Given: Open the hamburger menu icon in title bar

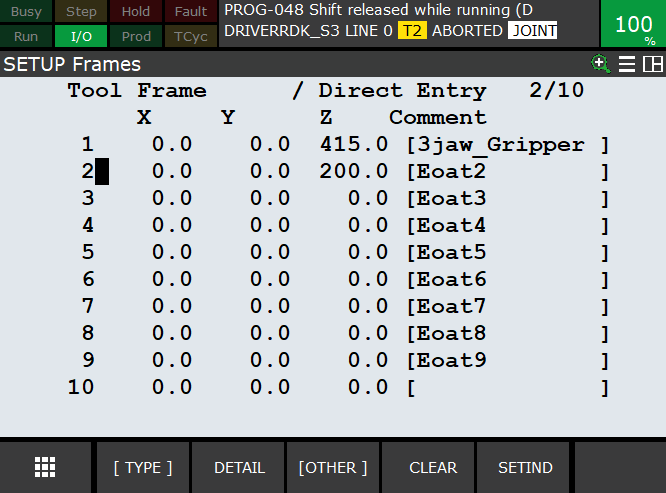Looking at the screenshot, I should pyautogui.click(x=627, y=64).
